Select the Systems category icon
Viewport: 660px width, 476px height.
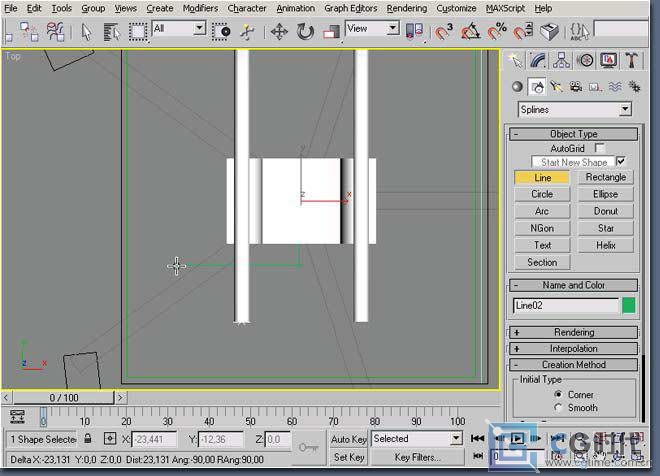(x=634, y=87)
